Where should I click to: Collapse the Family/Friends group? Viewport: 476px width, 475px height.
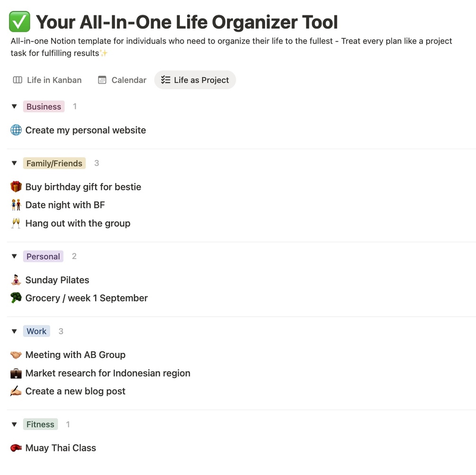14,163
